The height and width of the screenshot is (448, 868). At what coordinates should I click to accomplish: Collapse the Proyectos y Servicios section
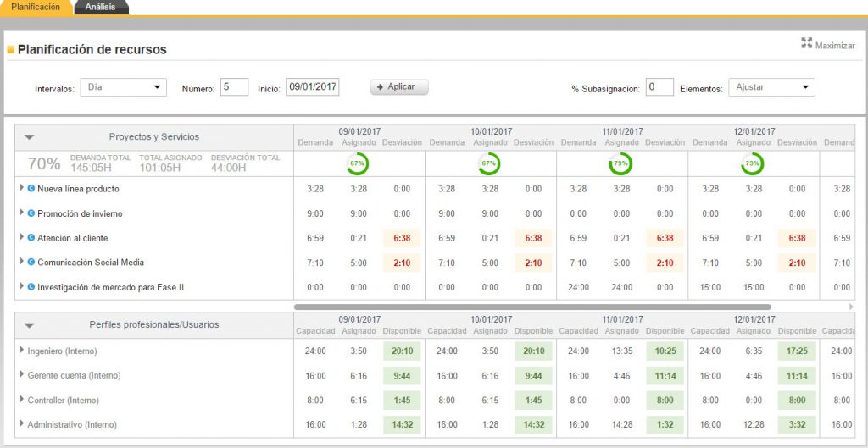point(29,136)
